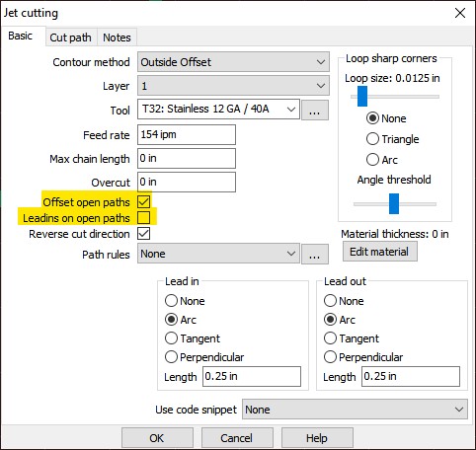The image size is (476, 450).
Task: Select Perpendicular under Lead in
Action: (204, 357)
